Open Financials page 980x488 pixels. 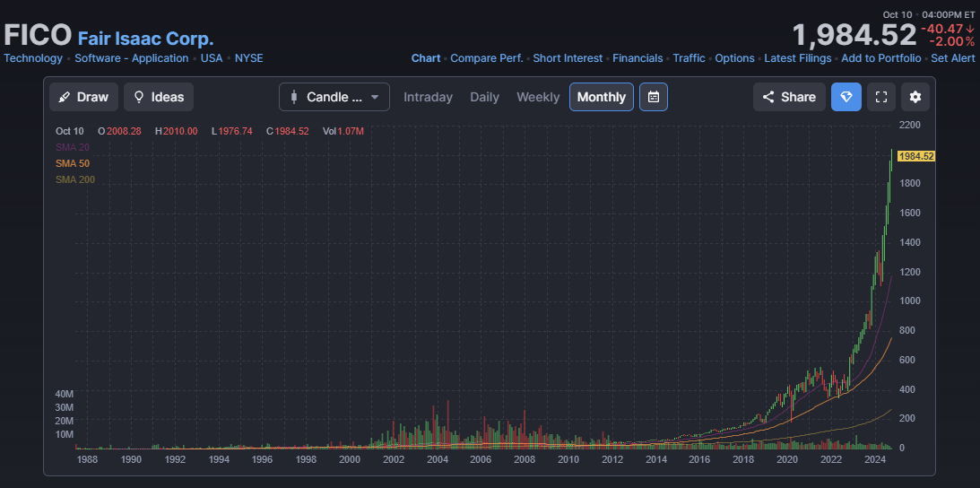[637, 58]
